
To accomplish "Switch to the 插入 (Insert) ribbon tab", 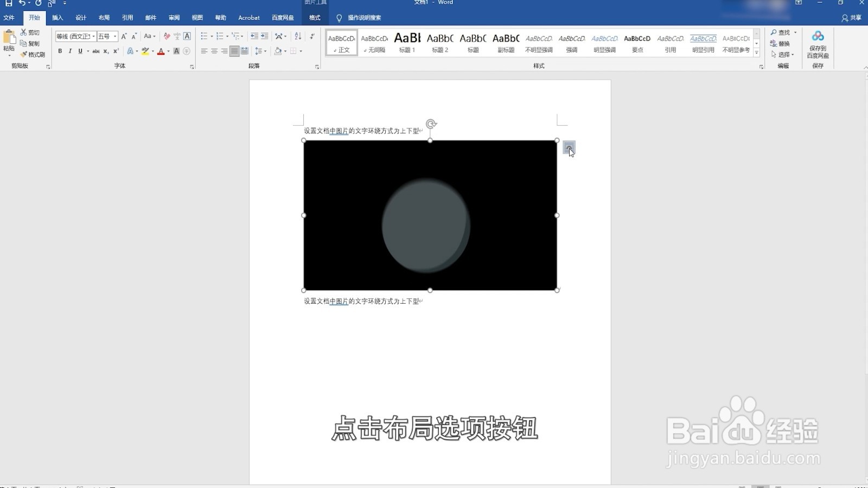I will click(58, 17).
